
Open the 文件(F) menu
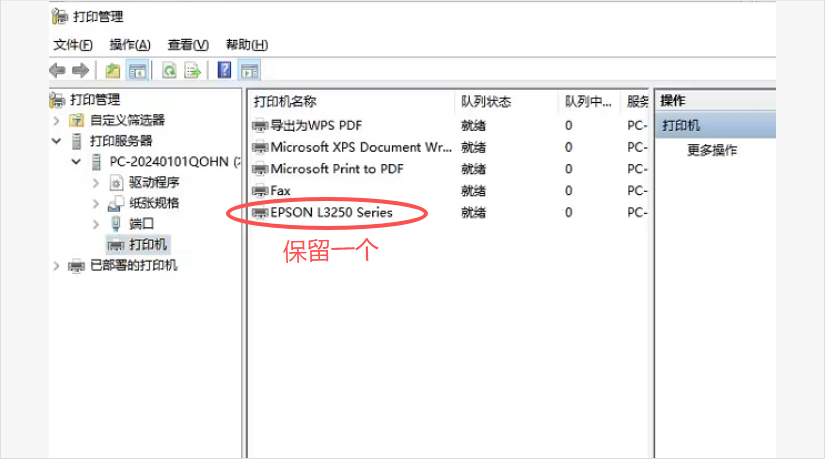point(73,45)
